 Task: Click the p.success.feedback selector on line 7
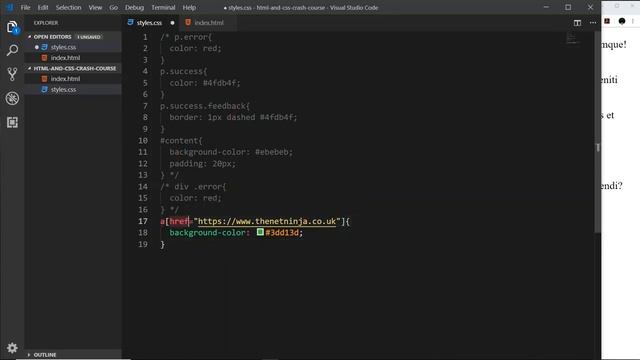click(x=202, y=106)
